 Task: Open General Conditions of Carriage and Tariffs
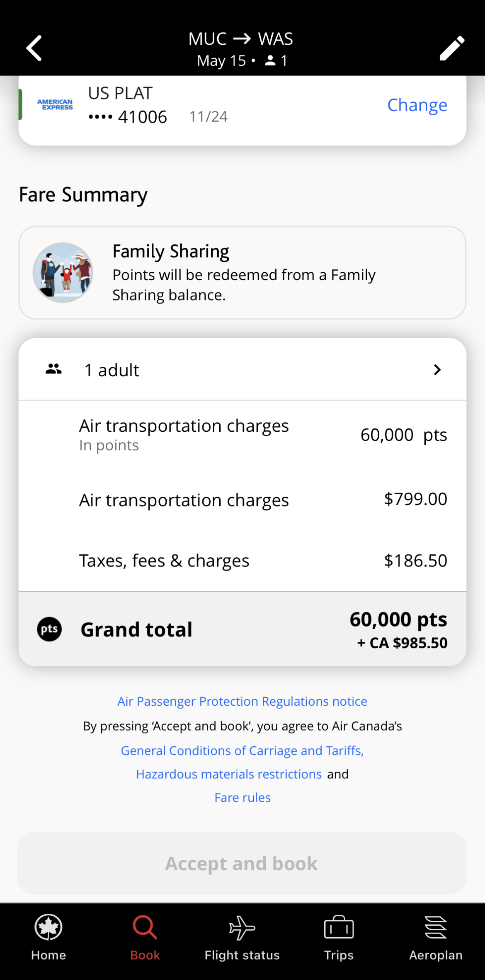tap(242, 750)
